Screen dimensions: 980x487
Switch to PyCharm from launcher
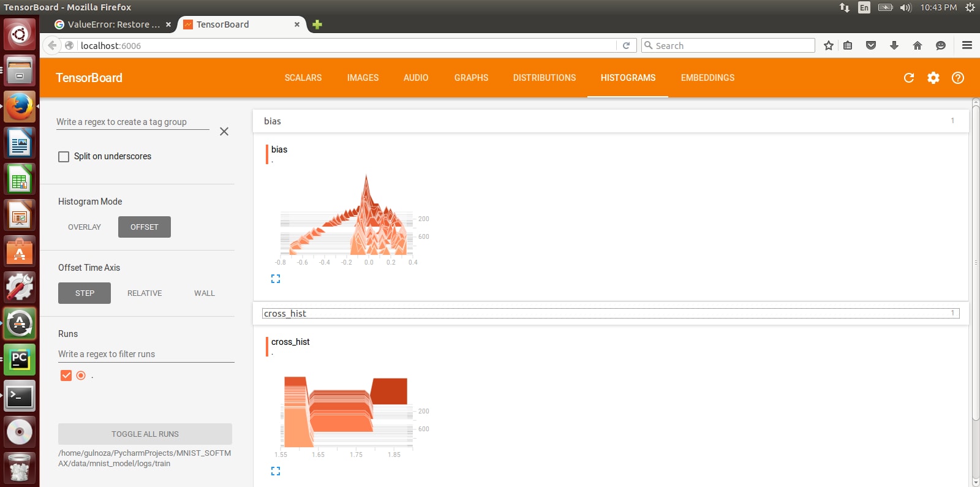[20, 360]
